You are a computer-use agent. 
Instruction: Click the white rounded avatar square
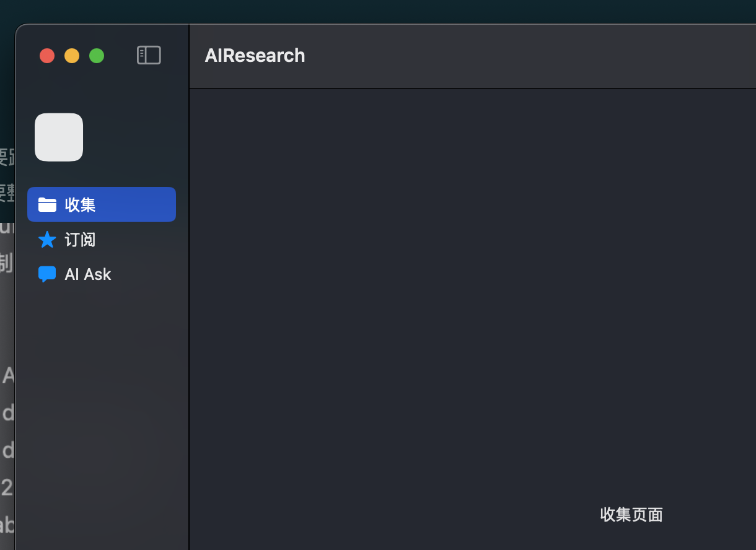[x=59, y=137]
